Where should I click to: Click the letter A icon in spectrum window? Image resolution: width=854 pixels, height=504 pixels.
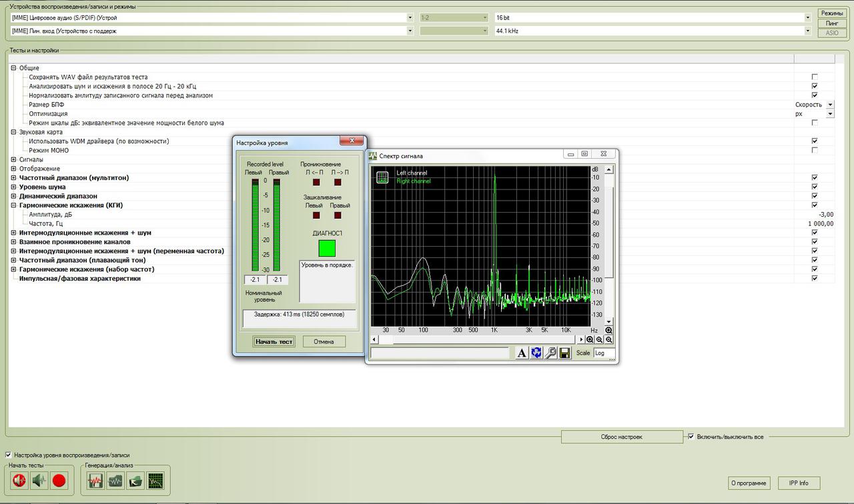point(522,353)
